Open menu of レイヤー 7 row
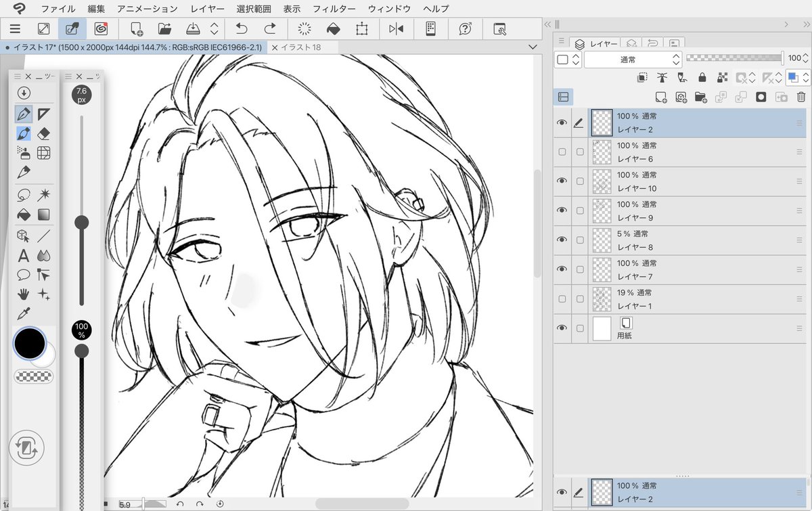 coord(800,269)
